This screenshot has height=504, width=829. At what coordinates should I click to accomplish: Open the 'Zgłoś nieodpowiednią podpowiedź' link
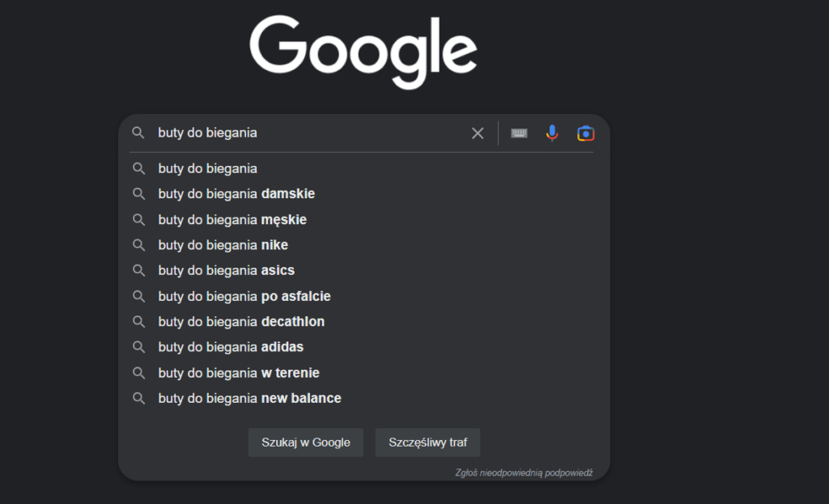point(524,472)
